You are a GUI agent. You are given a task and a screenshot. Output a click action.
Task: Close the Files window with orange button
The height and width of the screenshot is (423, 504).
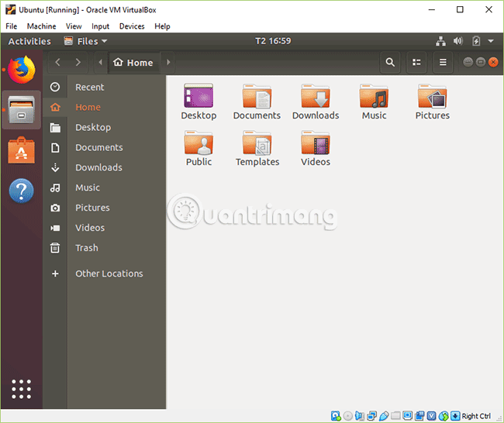click(493, 62)
